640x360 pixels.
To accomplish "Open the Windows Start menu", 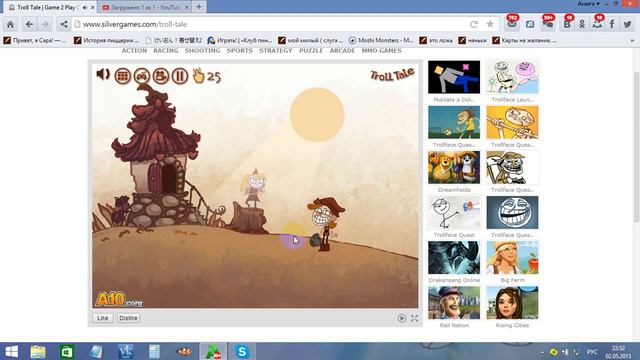I will tap(11, 351).
